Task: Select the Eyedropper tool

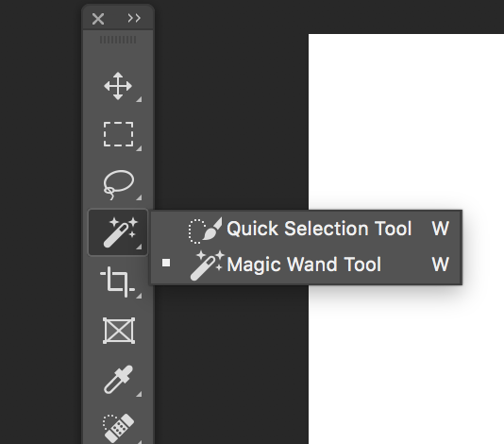Action: (118, 380)
